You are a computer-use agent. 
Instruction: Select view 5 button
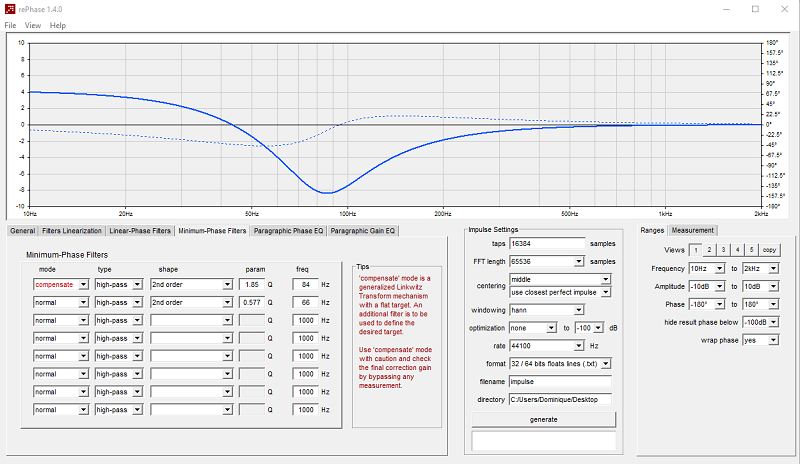[x=752, y=250]
